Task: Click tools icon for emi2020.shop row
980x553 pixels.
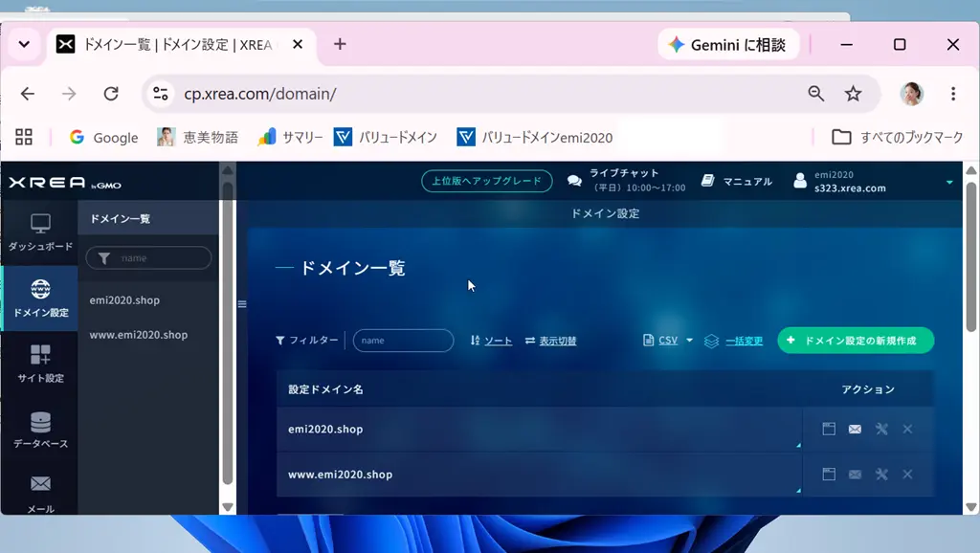Action: (881, 429)
